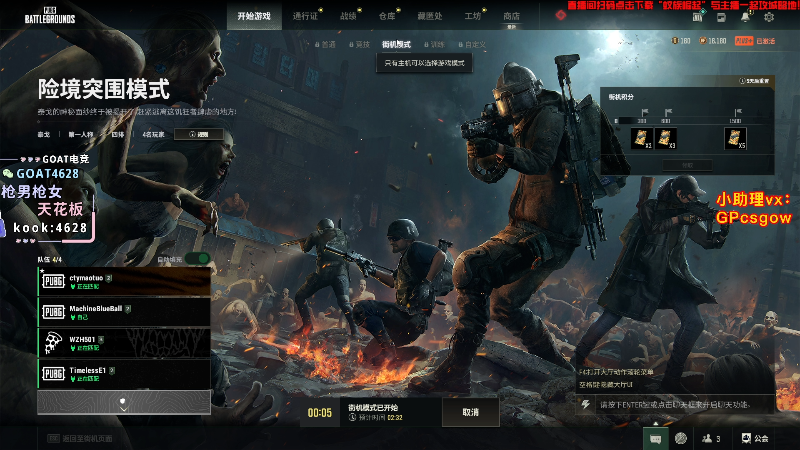
Task: Select the X5 reward crate
Action: [735, 138]
